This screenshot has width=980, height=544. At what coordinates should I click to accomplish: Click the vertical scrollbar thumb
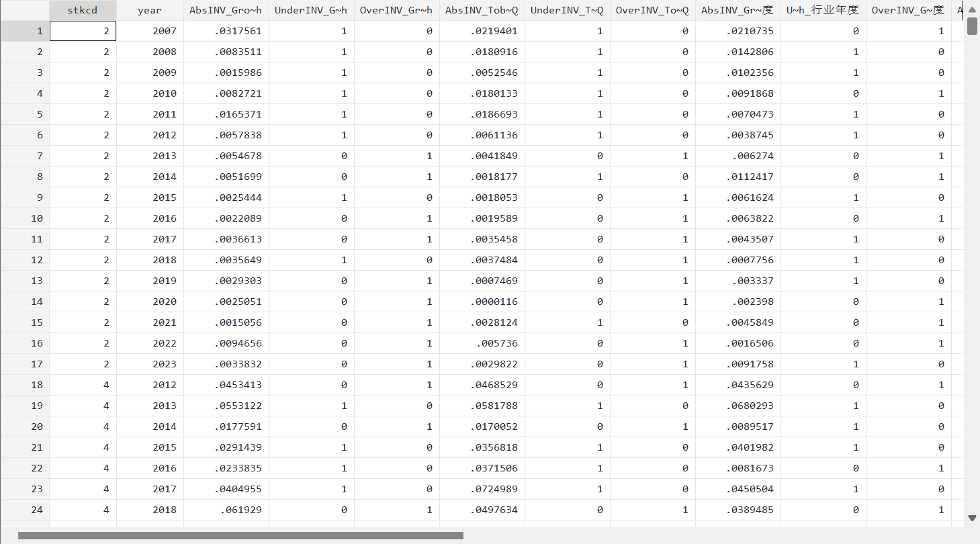tap(972, 26)
